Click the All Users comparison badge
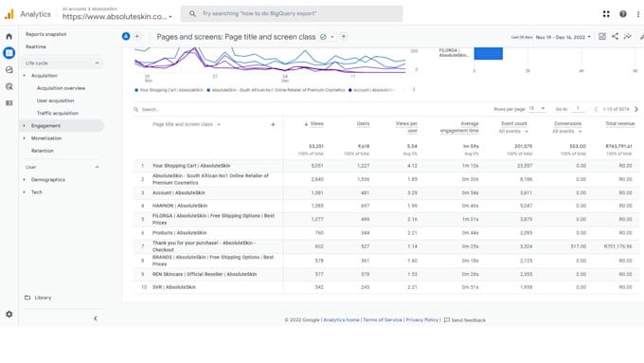This screenshot has height=363, width=644. [x=126, y=37]
